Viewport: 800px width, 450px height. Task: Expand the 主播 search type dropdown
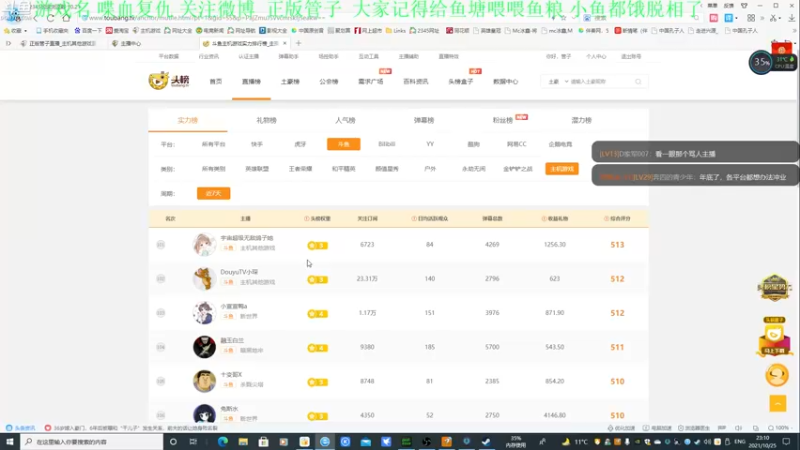[558, 82]
